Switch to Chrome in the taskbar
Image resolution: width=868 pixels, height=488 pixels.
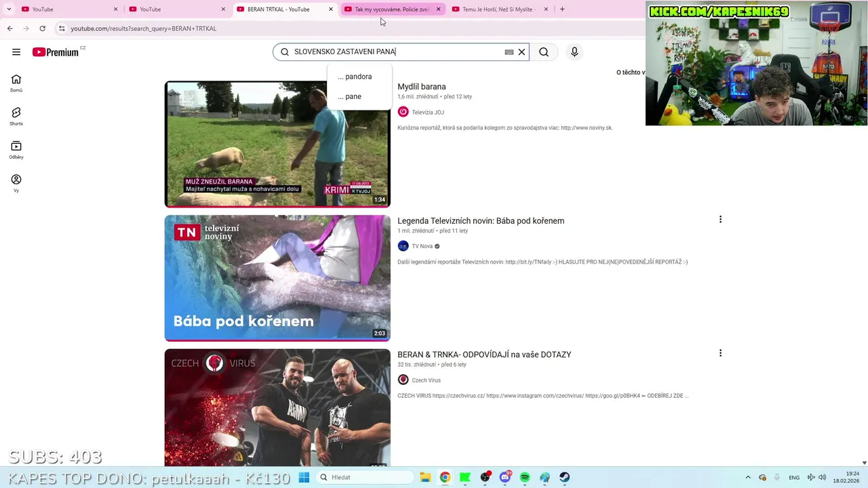click(x=445, y=477)
